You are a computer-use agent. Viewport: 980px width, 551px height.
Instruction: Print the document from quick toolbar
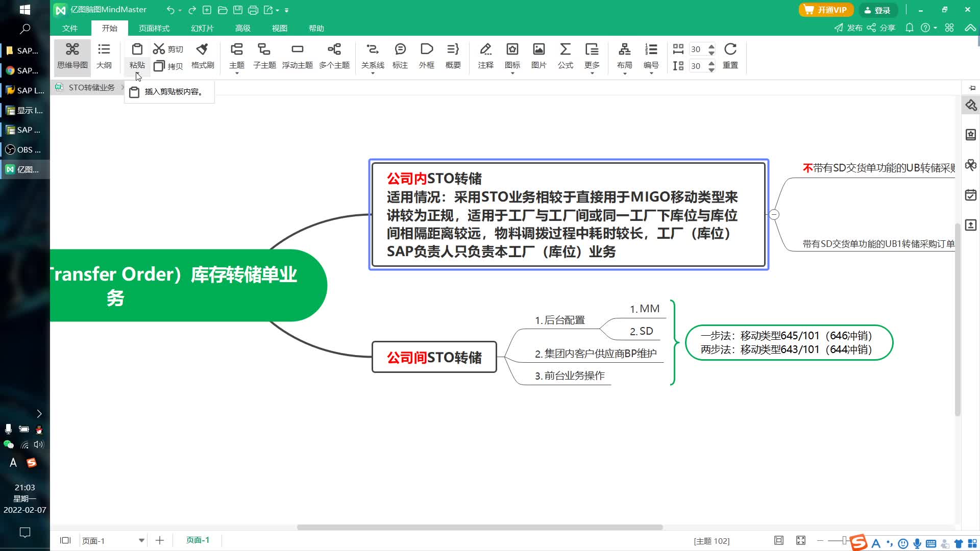pyautogui.click(x=253, y=10)
